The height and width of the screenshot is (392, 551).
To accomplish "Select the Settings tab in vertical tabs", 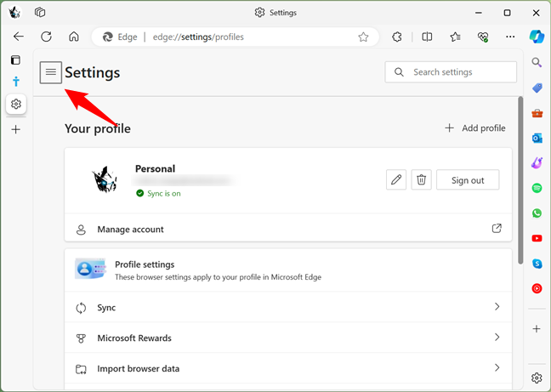I will 16,104.
